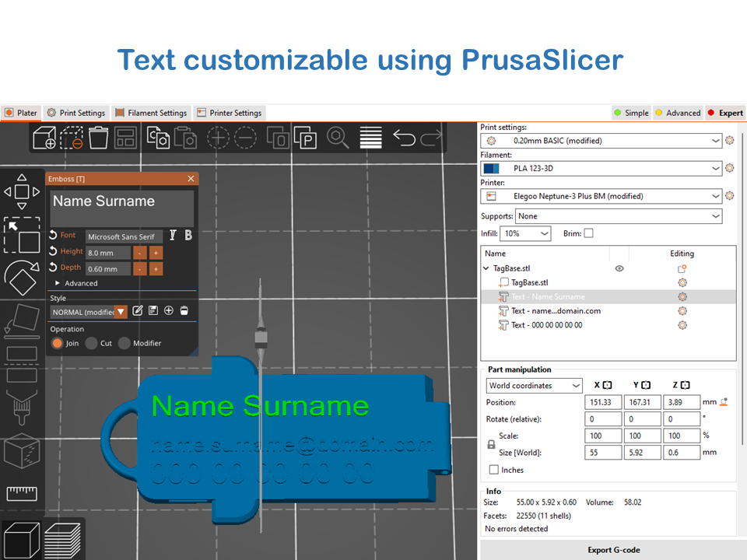Click the Add object toolbar icon
Viewport: 747px width, 560px height.
point(44,138)
